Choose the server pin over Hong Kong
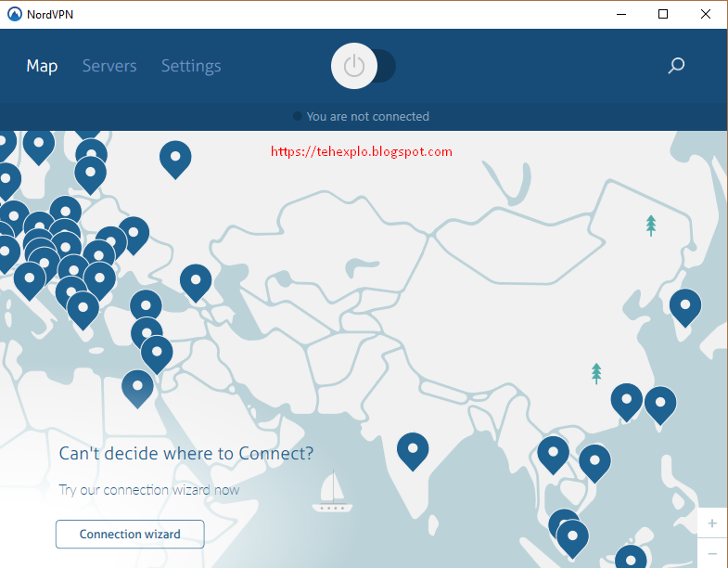The image size is (728, 568). [627, 402]
